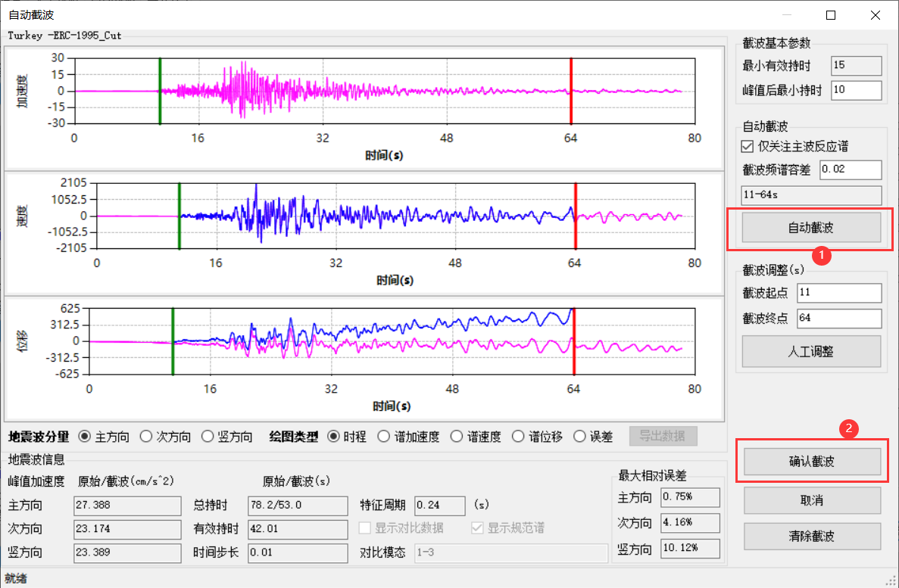
Task: Choose the 谱位移 plot option
Action: click(518, 437)
